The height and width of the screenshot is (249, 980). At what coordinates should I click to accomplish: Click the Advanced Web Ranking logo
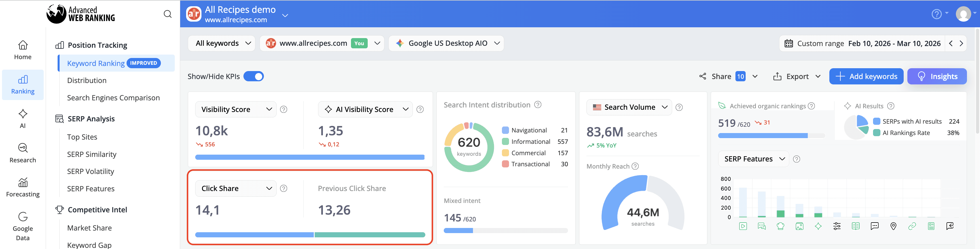tap(81, 14)
